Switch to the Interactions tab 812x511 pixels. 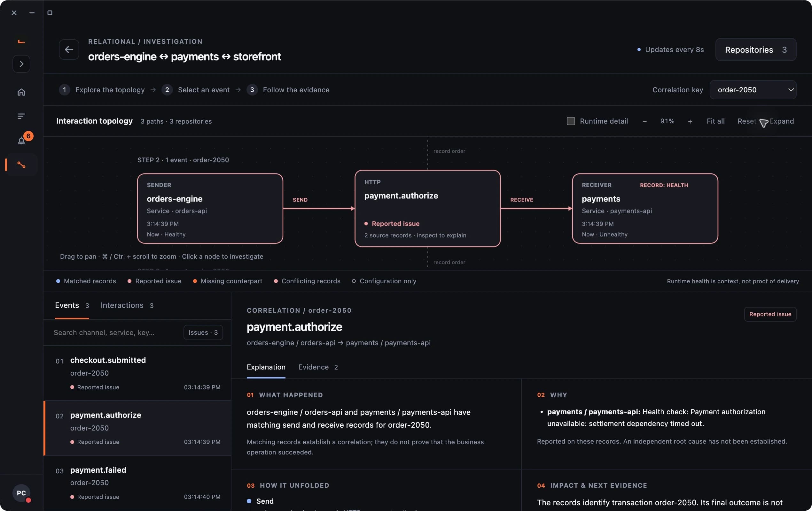127,305
